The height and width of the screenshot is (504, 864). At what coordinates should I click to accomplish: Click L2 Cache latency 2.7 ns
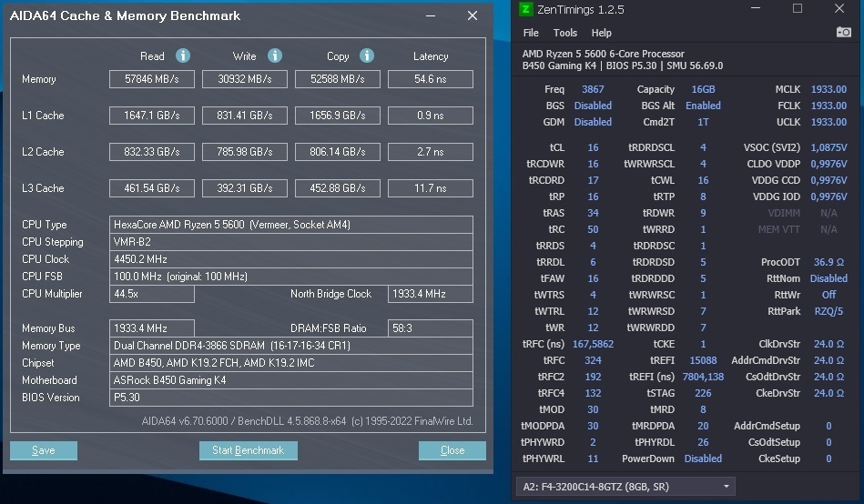tap(431, 152)
